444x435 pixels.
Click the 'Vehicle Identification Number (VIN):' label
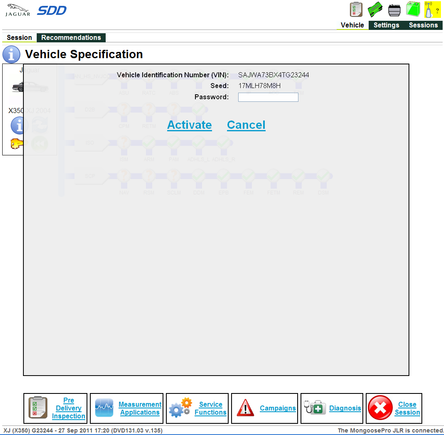pyautogui.click(x=173, y=75)
